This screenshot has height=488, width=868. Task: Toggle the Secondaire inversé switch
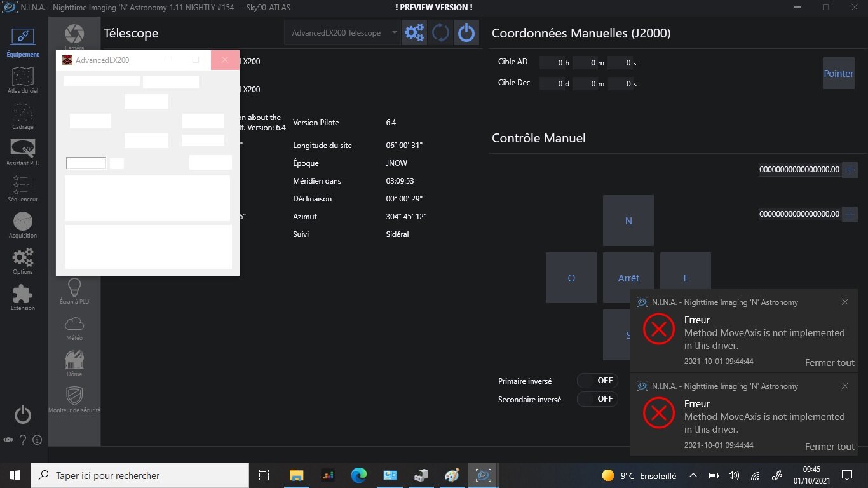pyautogui.click(x=597, y=399)
